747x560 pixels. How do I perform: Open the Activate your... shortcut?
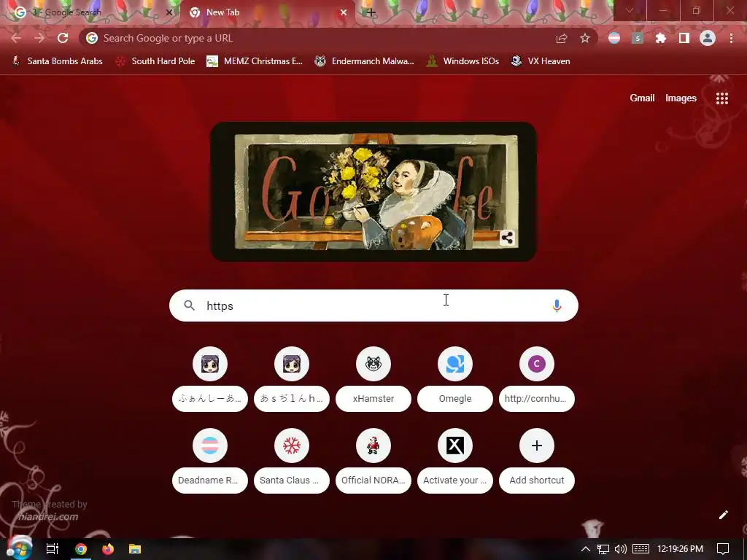(x=455, y=460)
